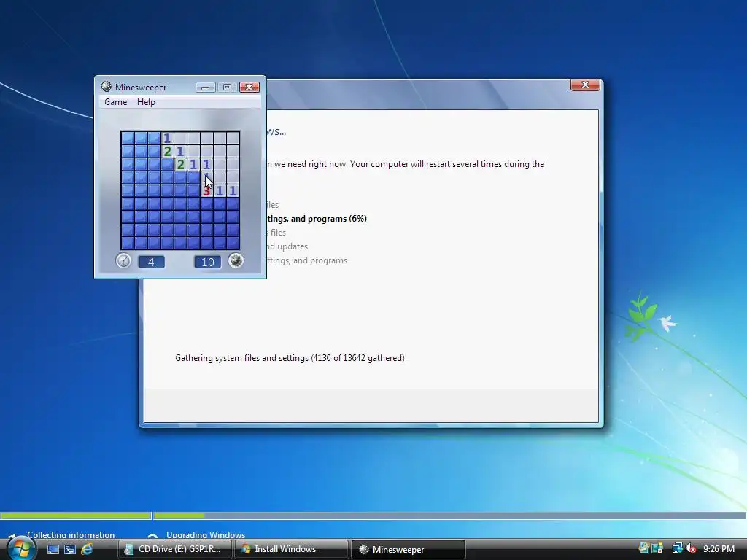Click the muted volume tray icon
Image resolution: width=747 pixels, height=560 pixels.
692,548
